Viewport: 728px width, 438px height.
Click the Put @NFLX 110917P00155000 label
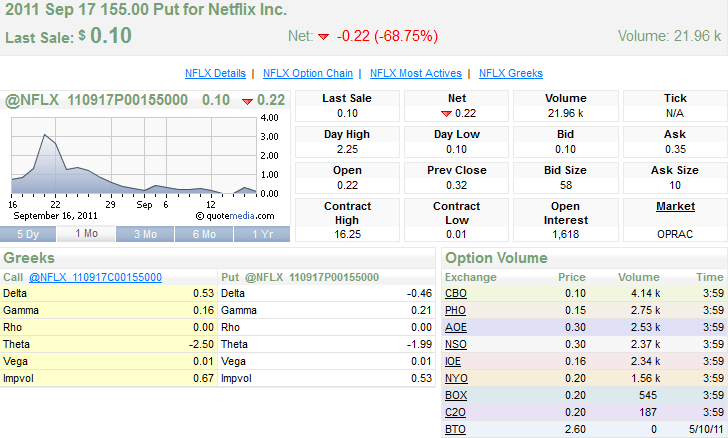pyautogui.click(x=300, y=277)
